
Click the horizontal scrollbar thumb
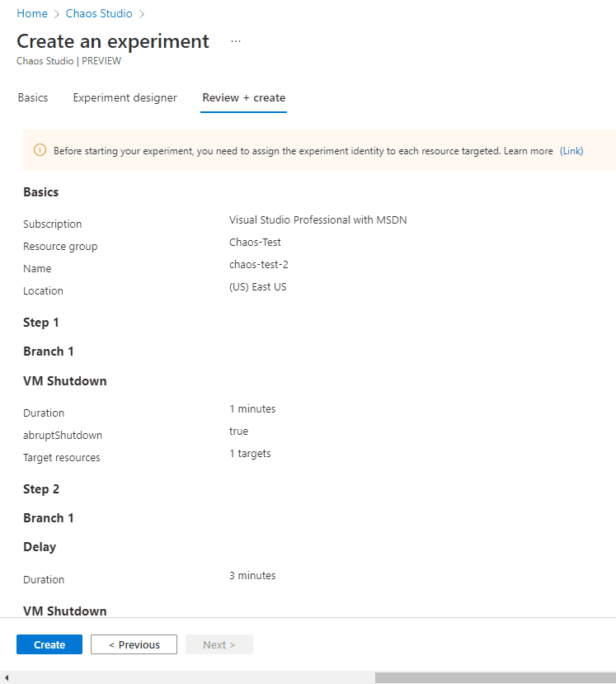[496, 677]
